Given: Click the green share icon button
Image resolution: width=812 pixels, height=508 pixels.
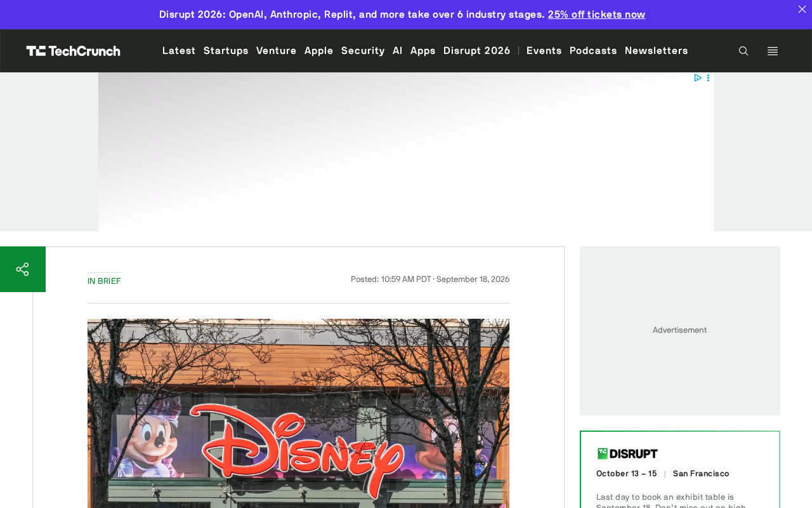Looking at the screenshot, I should click(x=23, y=269).
